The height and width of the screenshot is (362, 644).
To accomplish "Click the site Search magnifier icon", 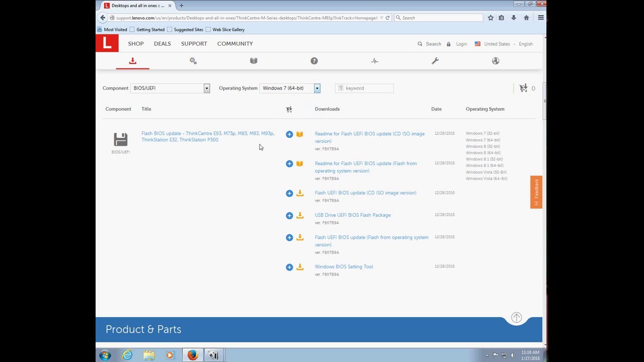I will click(x=420, y=44).
